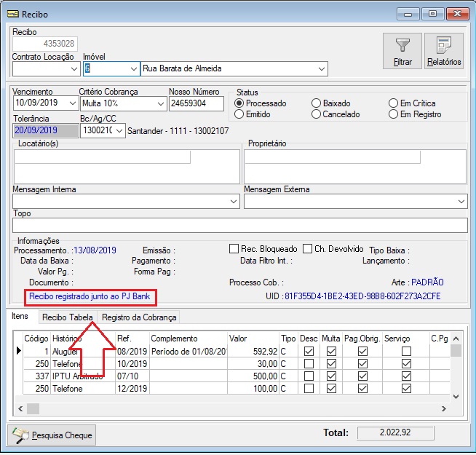Image resolution: width=476 pixels, height=455 pixels.
Task: Click the 13/08/2019 Processamento date
Action: [x=95, y=250]
